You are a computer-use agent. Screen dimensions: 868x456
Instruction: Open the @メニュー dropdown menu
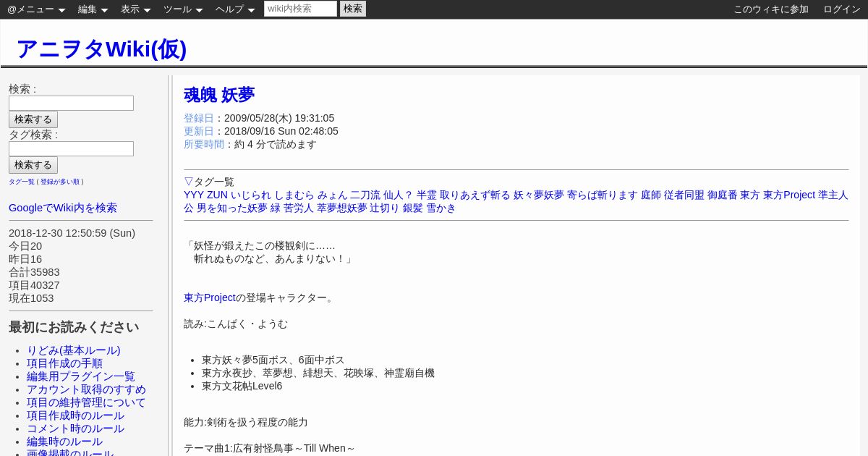[36, 9]
